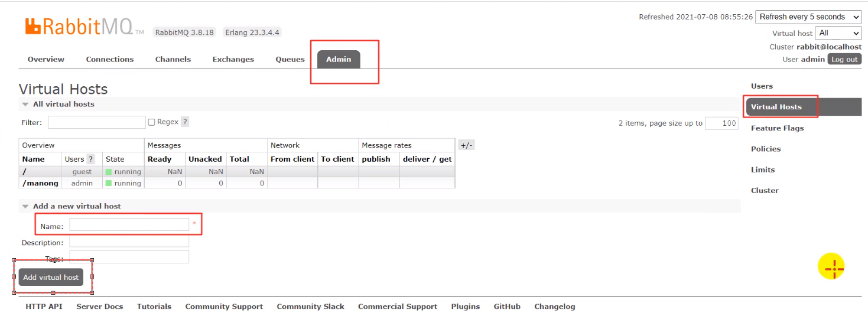Image resolution: width=868 pixels, height=326 pixels.
Task: Focus the new virtual host Name field
Action: 129,224
